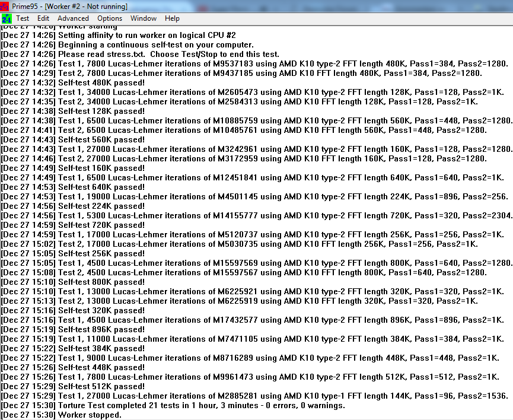
Task: Click the Test 2 line for M6225919
Action: pos(239,301)
